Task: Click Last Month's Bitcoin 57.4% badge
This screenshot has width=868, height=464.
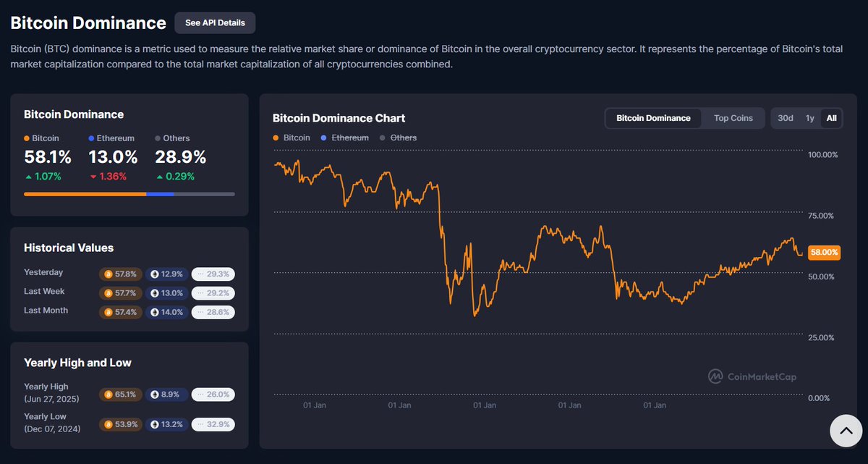Action: pos(121,312)
